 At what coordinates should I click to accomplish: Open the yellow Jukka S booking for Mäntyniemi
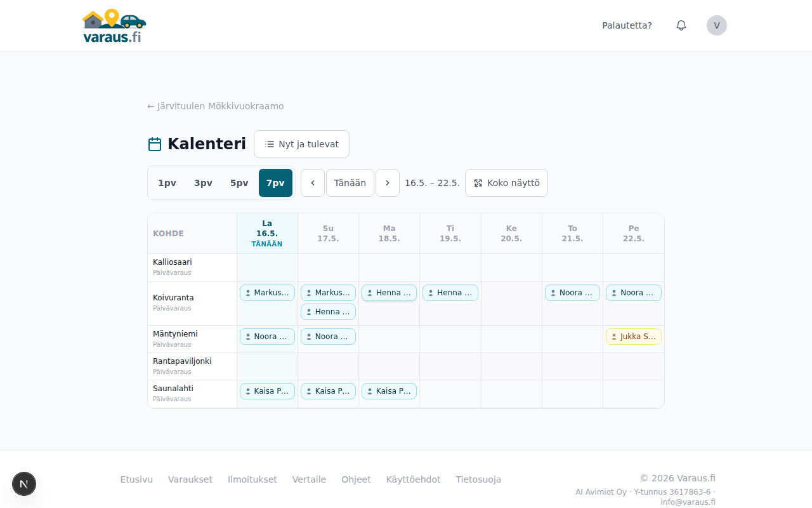[x=634, y=337]
